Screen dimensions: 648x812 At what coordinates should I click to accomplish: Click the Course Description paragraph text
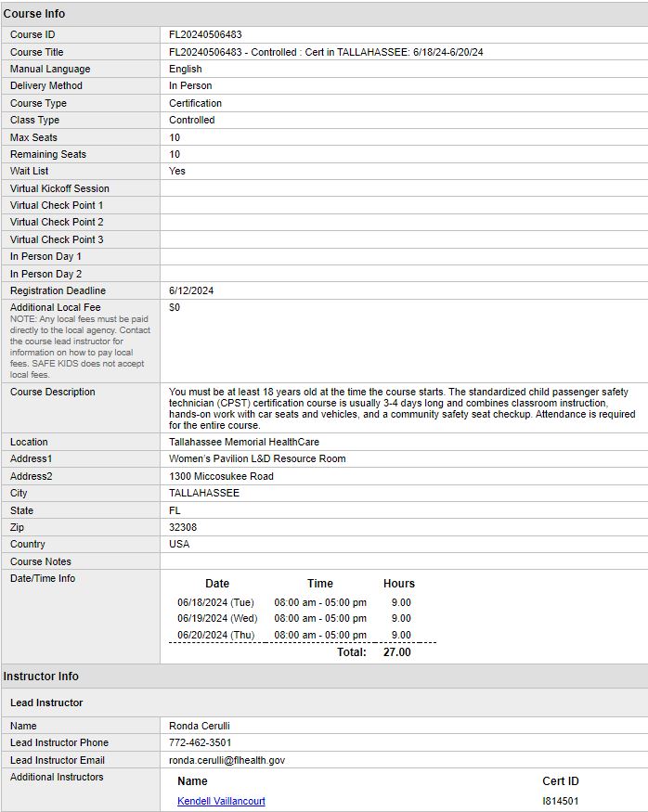402,408
